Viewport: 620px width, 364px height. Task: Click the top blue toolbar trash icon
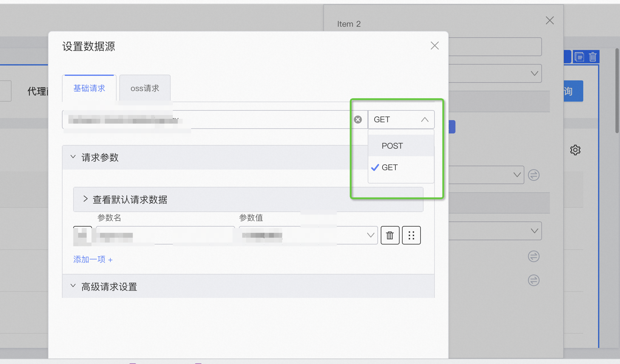coord(593,57)
